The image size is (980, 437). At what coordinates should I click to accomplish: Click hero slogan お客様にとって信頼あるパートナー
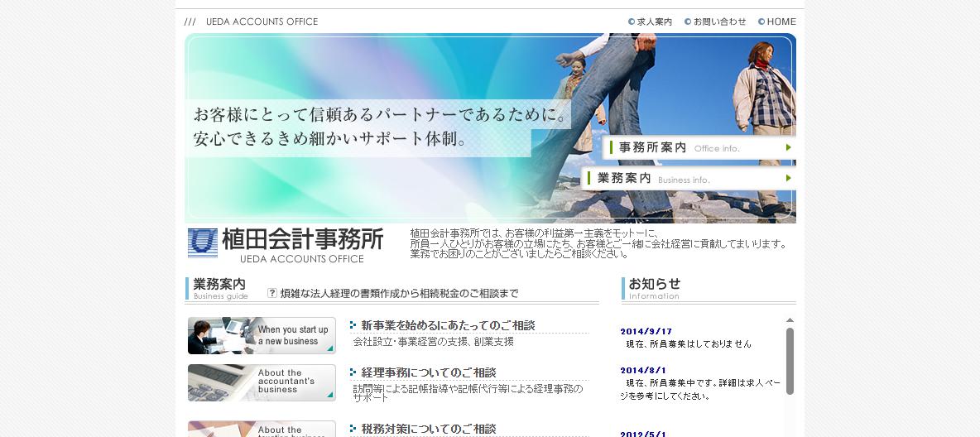click(x=381, y=115)
